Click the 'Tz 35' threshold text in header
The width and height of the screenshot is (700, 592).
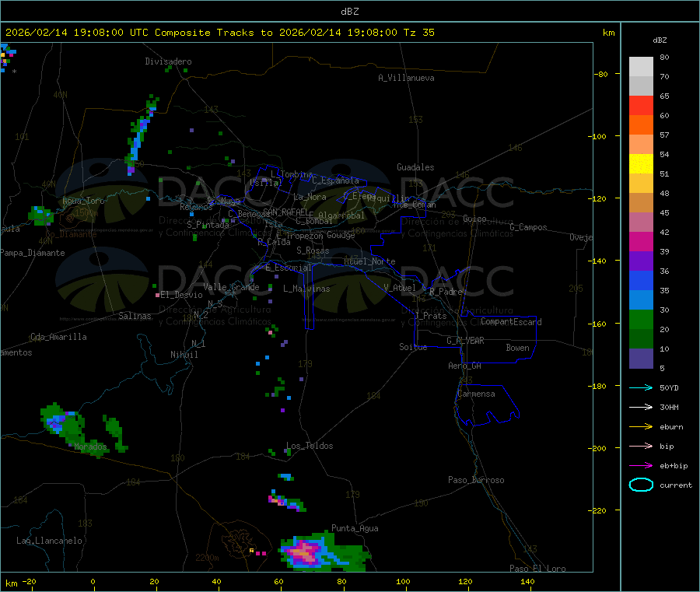[x=418, y=33]
